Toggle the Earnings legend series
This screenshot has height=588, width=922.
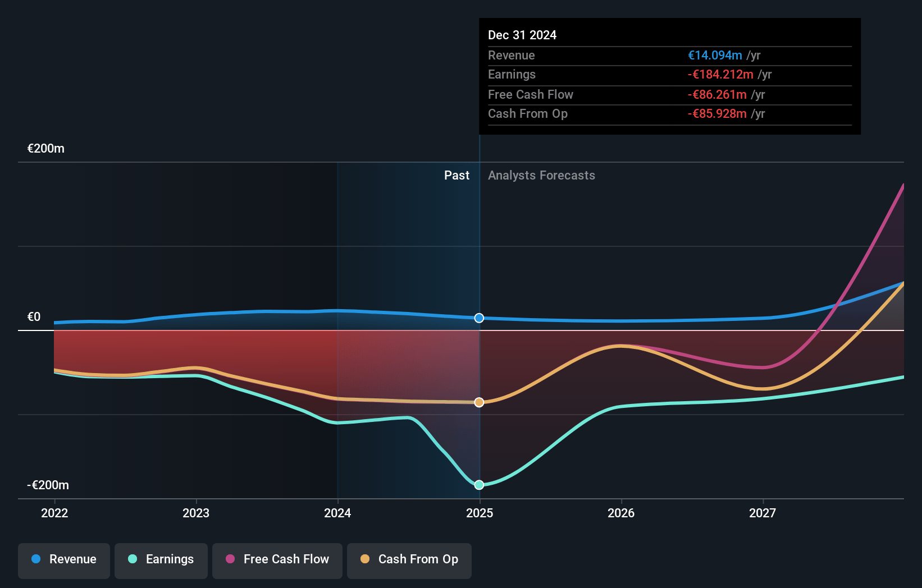[x=161, y=561]
